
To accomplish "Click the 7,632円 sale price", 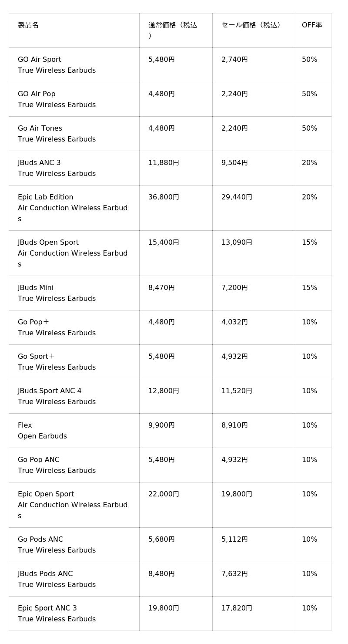I will pyautogui.click(x=234, y=574).
